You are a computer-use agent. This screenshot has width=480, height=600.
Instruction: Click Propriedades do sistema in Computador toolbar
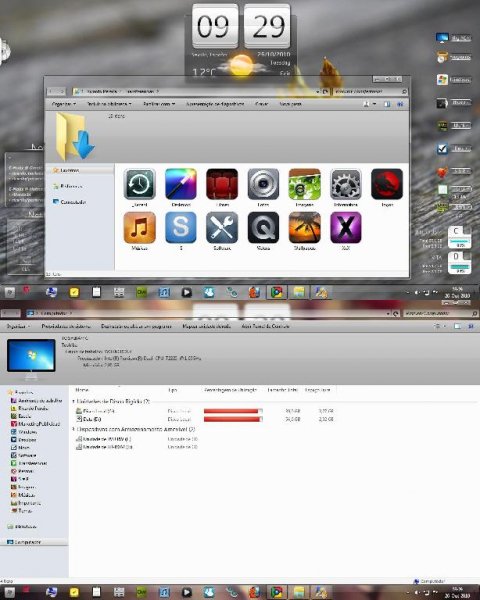(66, 326)
